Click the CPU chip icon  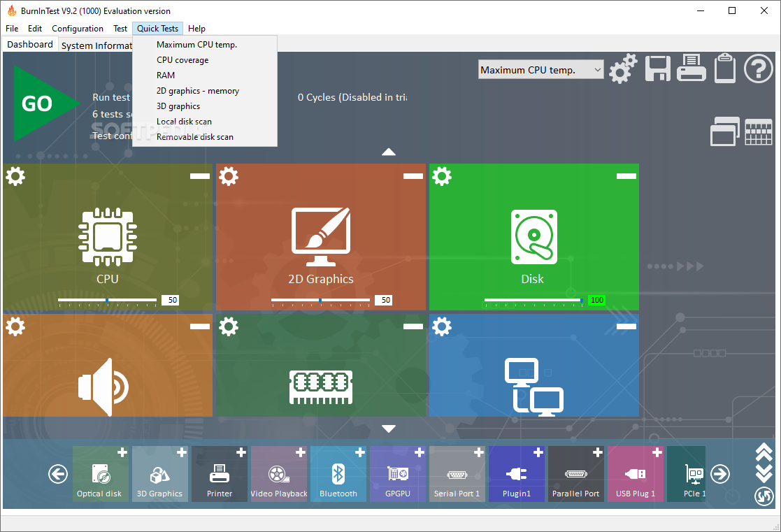[108, 236]
